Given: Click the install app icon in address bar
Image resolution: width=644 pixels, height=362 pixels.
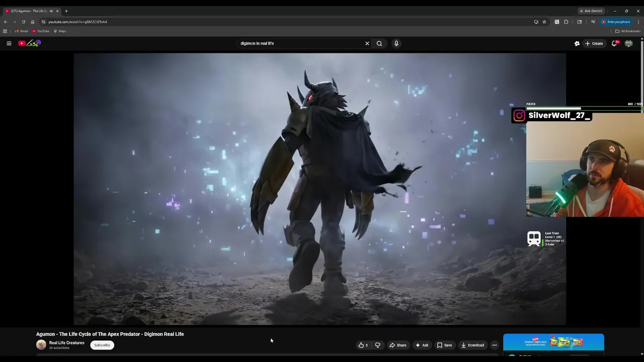Looking at the screenshot, I should 536,22.
